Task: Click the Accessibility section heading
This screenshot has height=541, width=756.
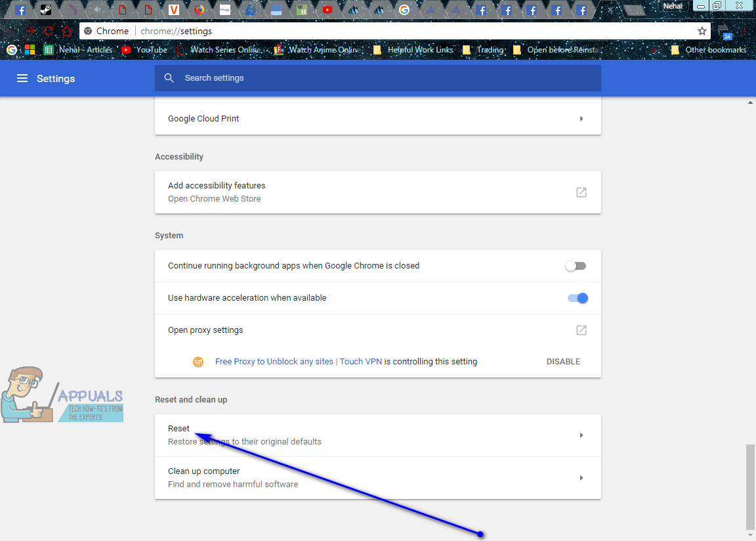Action: pyautogui.click(x=179, y=157)
